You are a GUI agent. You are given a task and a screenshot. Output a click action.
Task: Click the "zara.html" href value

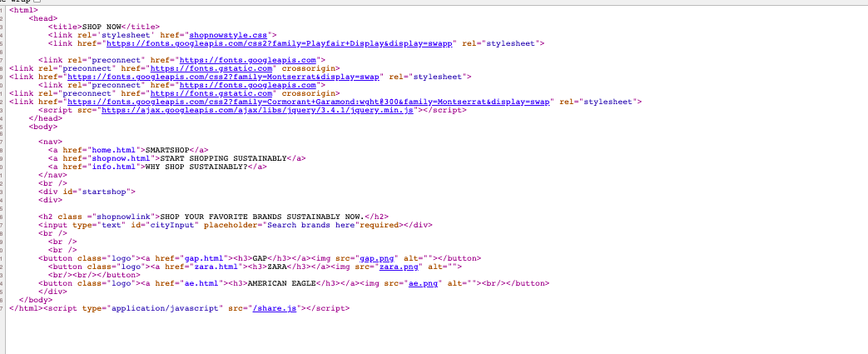(216, 267)
